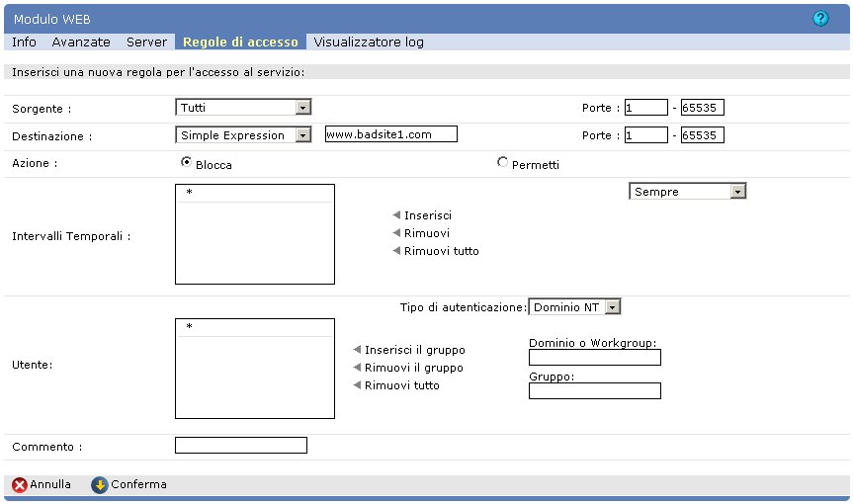Select the Blocca radio button
This screenshot has height=504, width=853.
coord(186,163)
